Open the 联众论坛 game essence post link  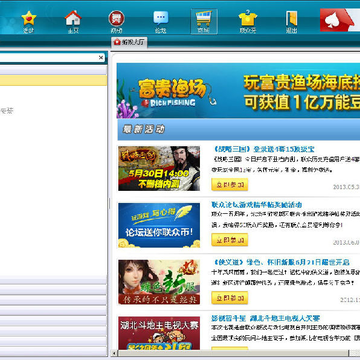[257, 205]
